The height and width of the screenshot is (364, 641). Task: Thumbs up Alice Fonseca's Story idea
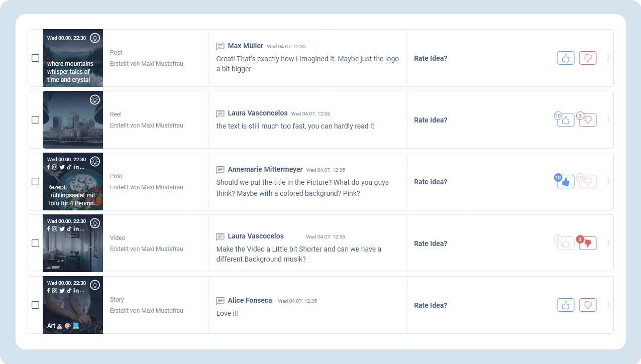click(566, 305)
